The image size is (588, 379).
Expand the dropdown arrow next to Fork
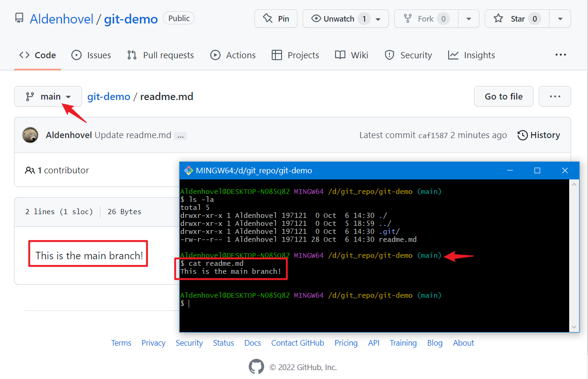[469, 19]
